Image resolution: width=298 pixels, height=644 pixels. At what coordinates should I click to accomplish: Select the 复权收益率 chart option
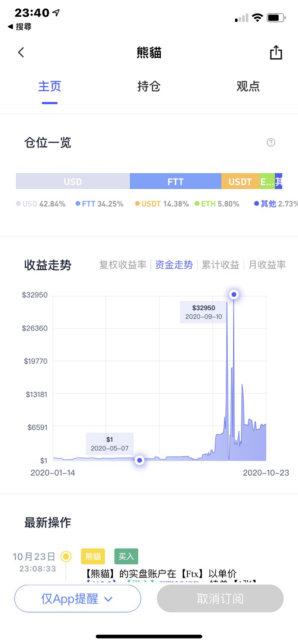(123, 265)
